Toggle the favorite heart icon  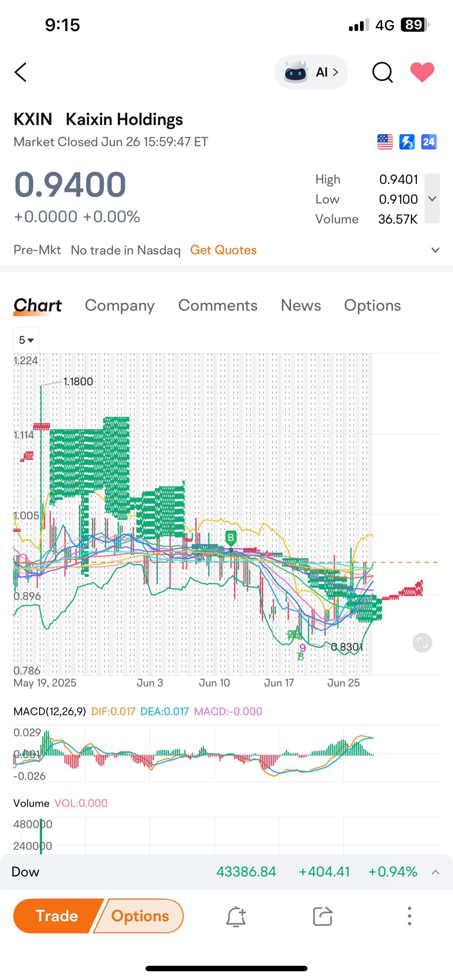422,72
